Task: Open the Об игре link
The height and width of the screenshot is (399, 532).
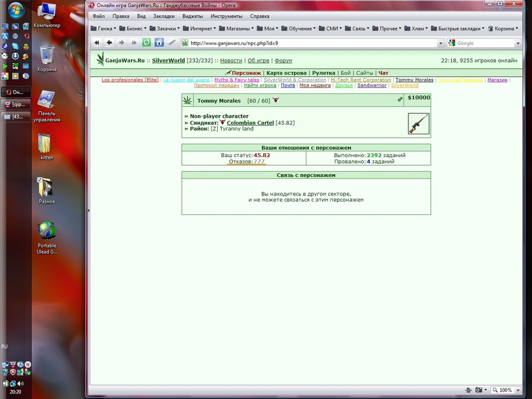Action: 258,61
